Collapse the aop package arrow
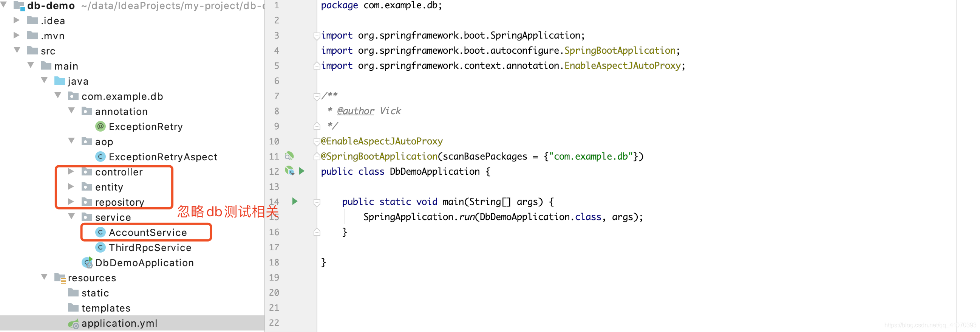Screen dimensions: 980x332 point(71,141)
